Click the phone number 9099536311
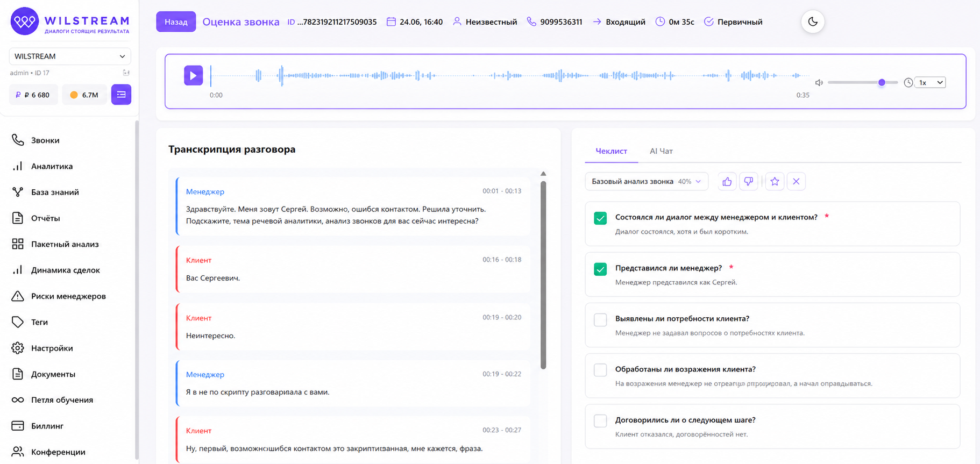980x464 pixels. (x=561, y=22)
